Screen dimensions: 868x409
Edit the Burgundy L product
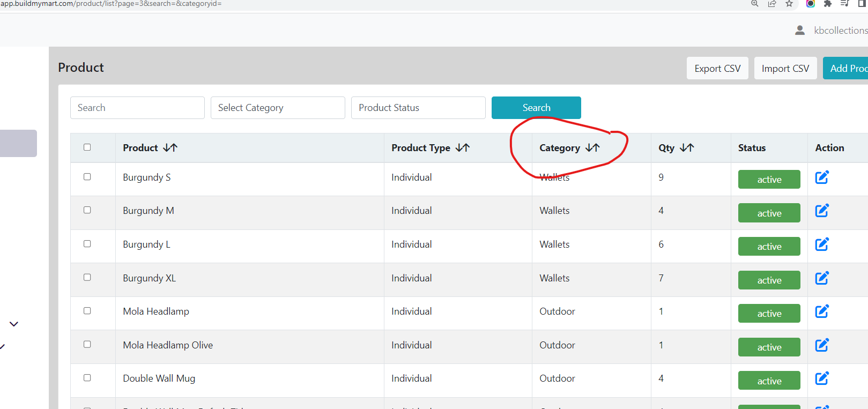pos(822,244)
